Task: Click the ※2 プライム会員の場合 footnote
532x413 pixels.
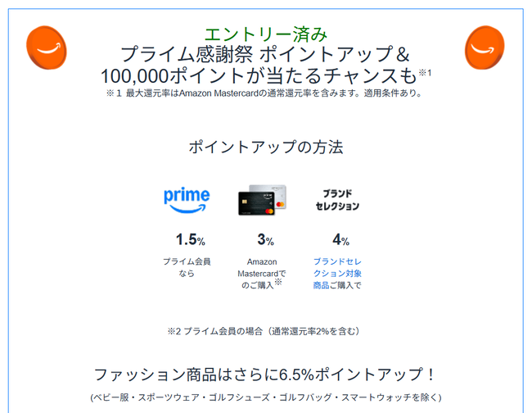Action: (264, 331)
